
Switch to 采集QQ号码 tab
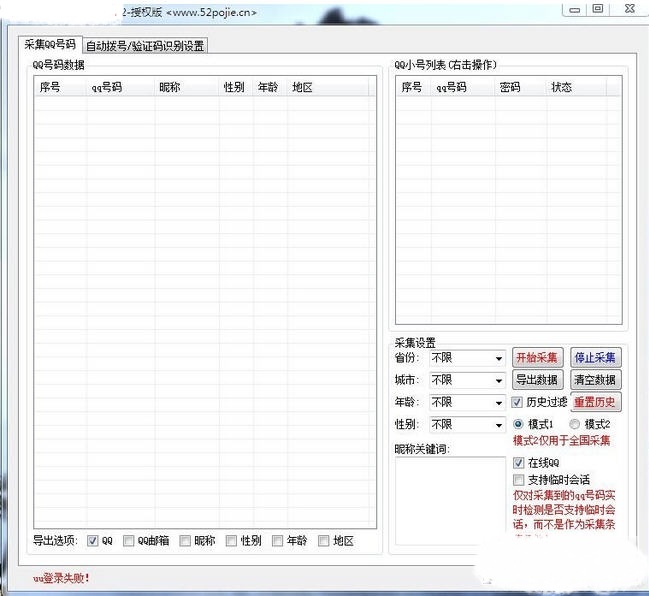[x=50, y=45]
